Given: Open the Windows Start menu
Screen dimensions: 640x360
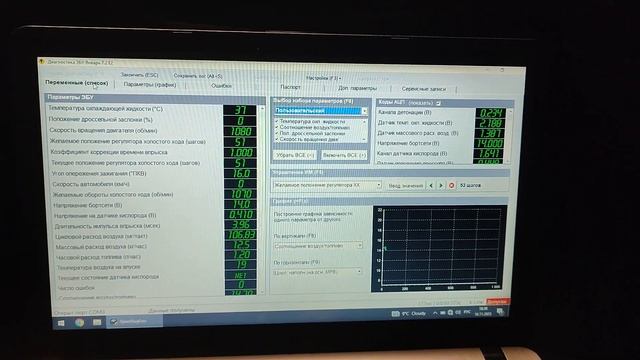Looking at the screenshot, I should click(61, 323).
